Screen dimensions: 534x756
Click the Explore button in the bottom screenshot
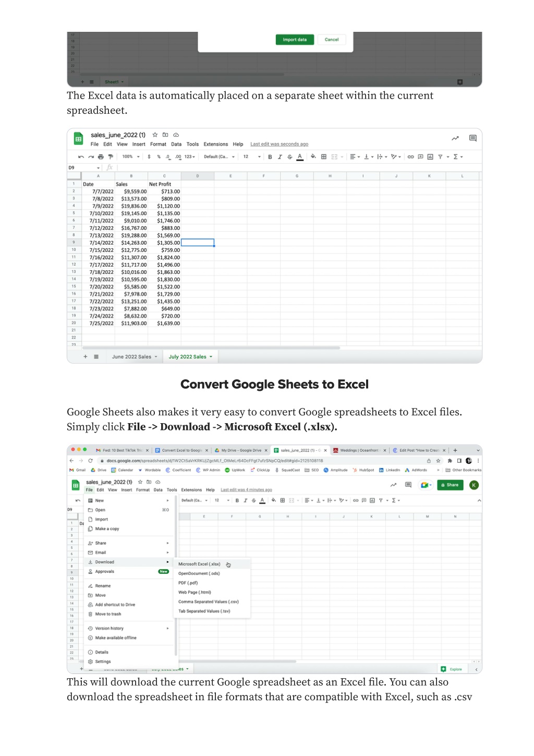(x=452, y=669)
